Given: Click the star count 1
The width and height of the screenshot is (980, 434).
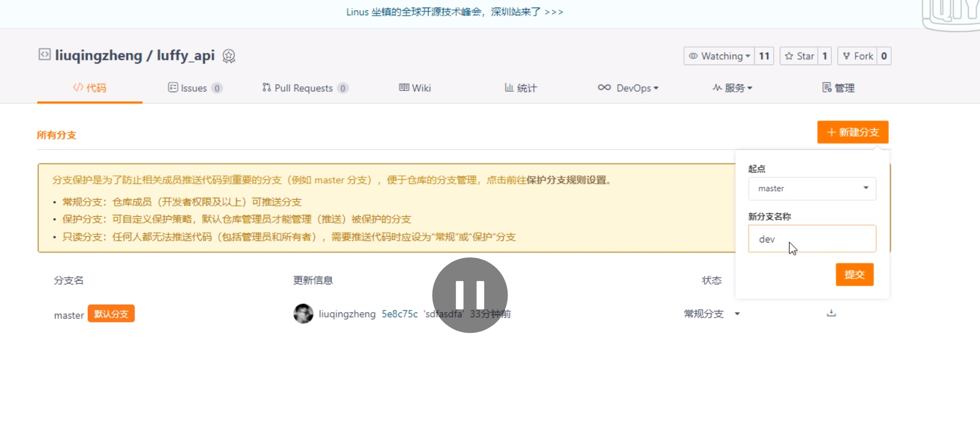Looking at the screenshot, I should 825,56.
